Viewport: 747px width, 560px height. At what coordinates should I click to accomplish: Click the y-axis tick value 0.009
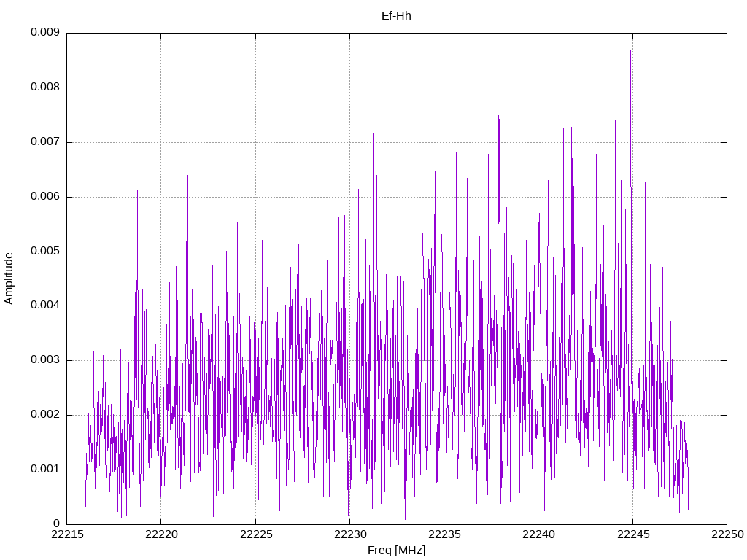(45, 32)
